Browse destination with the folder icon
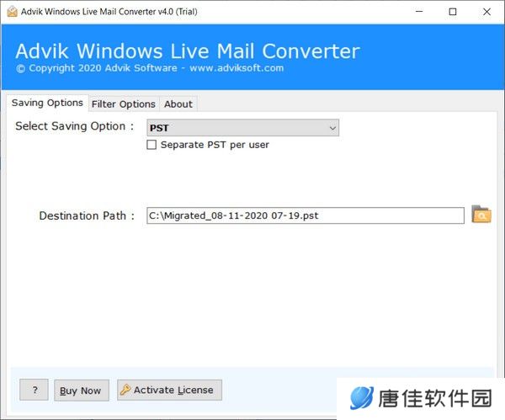 pos(481,215)
